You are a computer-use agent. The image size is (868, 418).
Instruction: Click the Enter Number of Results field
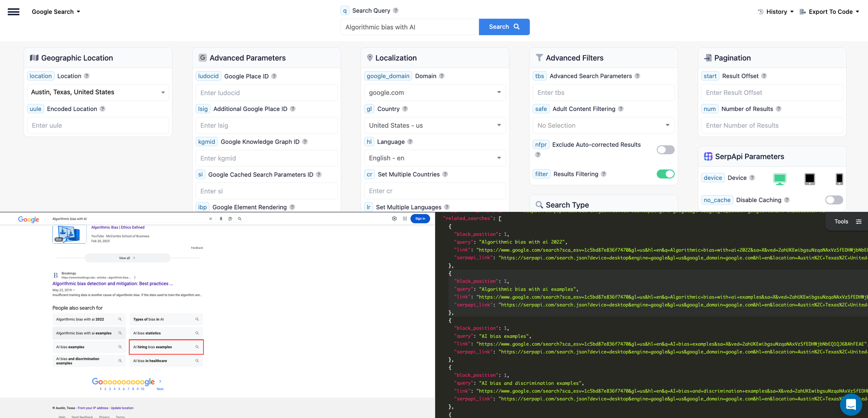point(772,125)
